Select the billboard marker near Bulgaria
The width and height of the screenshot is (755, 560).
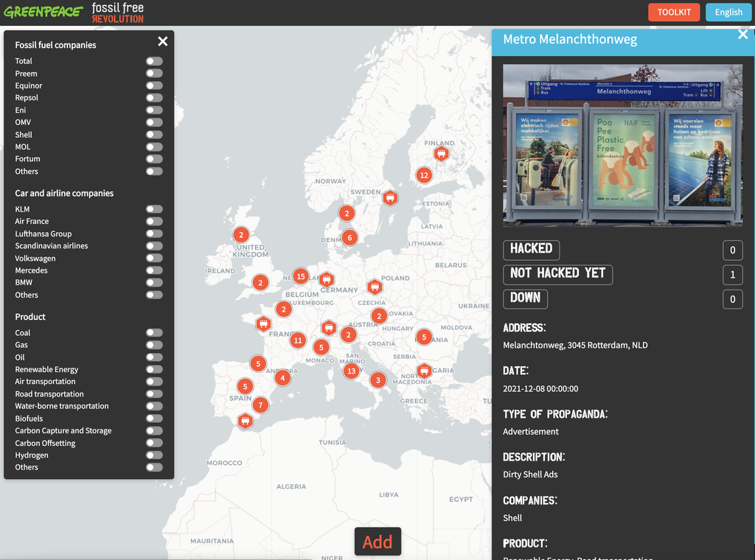click(x=424, y=371)
